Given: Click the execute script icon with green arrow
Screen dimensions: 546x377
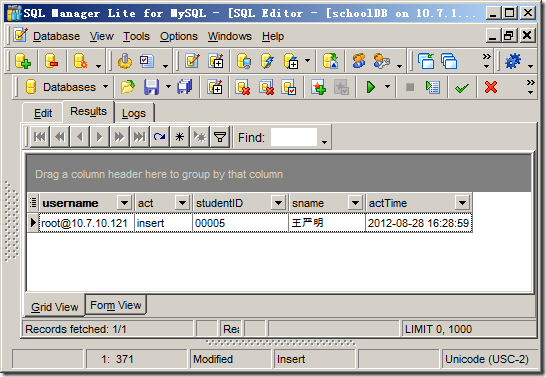Looking at the screenshot, I should (x=433, y=87).
